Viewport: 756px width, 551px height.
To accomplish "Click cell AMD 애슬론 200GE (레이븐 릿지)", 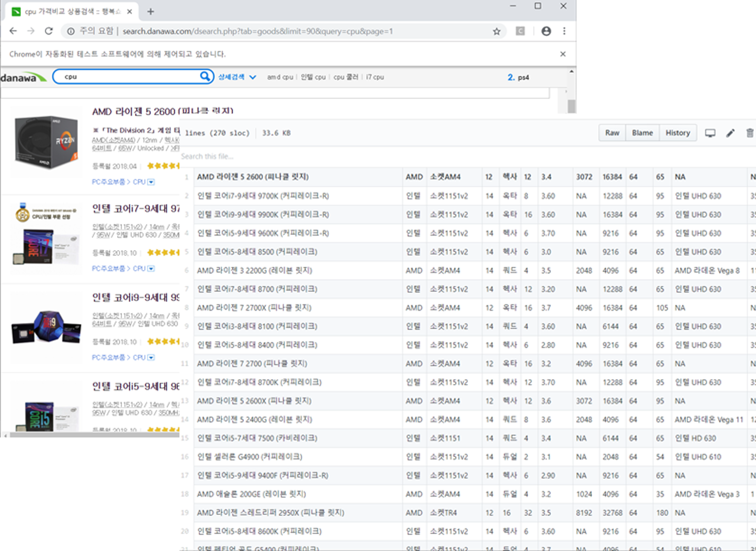I will click(x=298, y=494).
